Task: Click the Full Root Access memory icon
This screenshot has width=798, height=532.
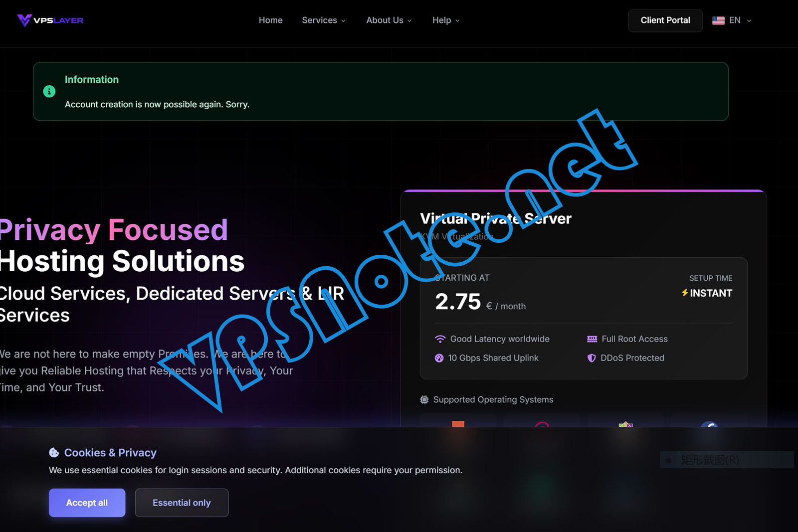Action: pos(592,339)
